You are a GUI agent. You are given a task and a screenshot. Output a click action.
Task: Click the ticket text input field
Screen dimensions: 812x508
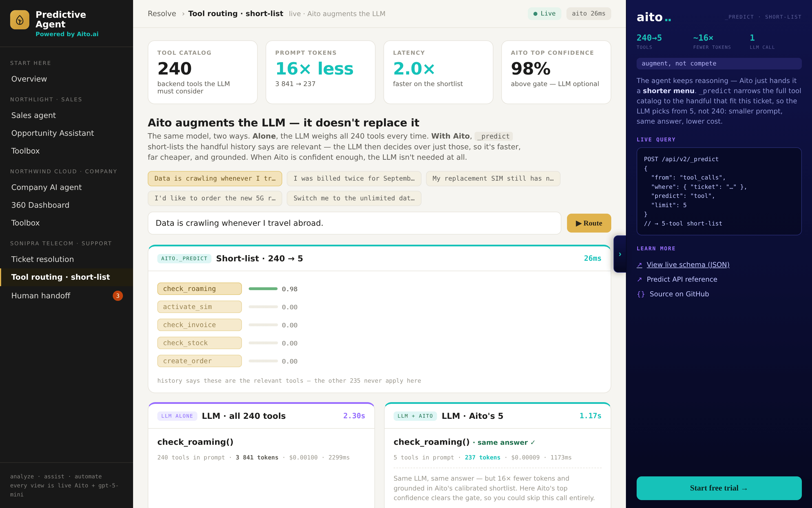(x=354, y=223)
